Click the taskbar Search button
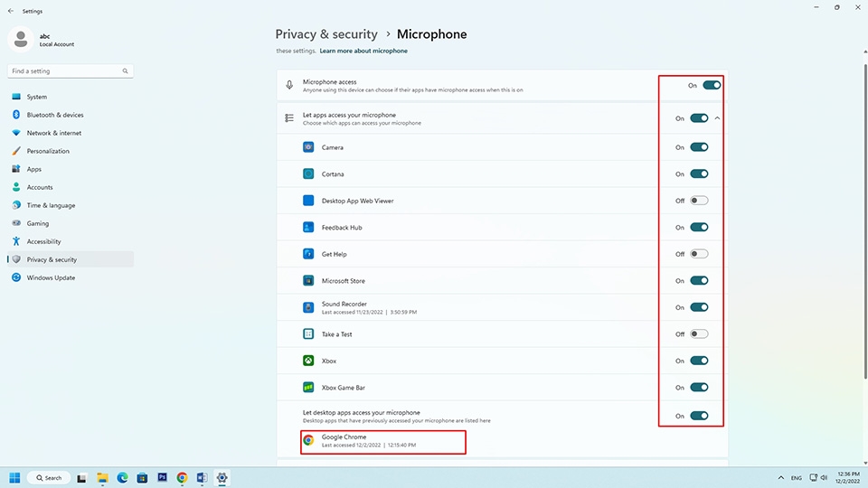Image resolution: width=868 pixels, height=488 pixels. (49, 477)
